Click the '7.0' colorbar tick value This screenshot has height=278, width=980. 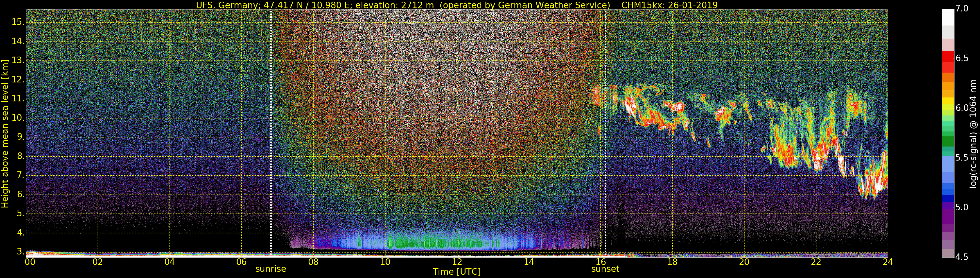[x=962, y=9]
